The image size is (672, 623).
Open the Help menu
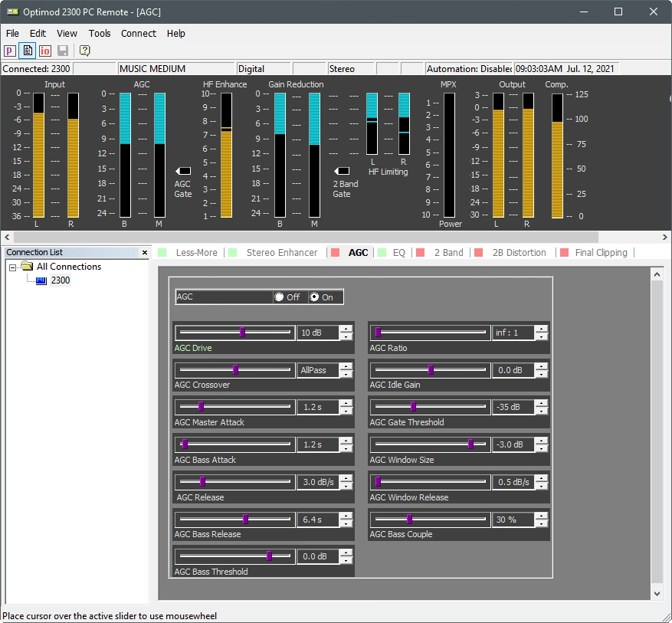pos(175,34)
